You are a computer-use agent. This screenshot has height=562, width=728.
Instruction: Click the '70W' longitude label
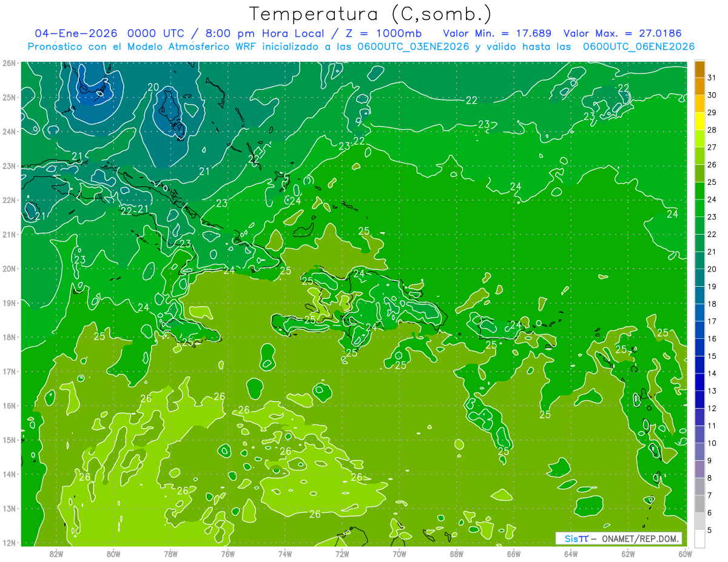click(x=399, y=553)
